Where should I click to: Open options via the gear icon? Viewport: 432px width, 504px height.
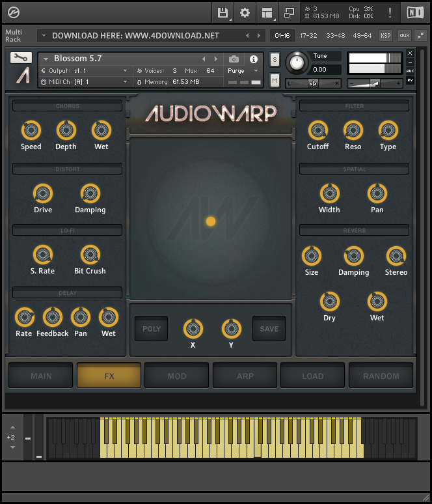pos(245,13)
